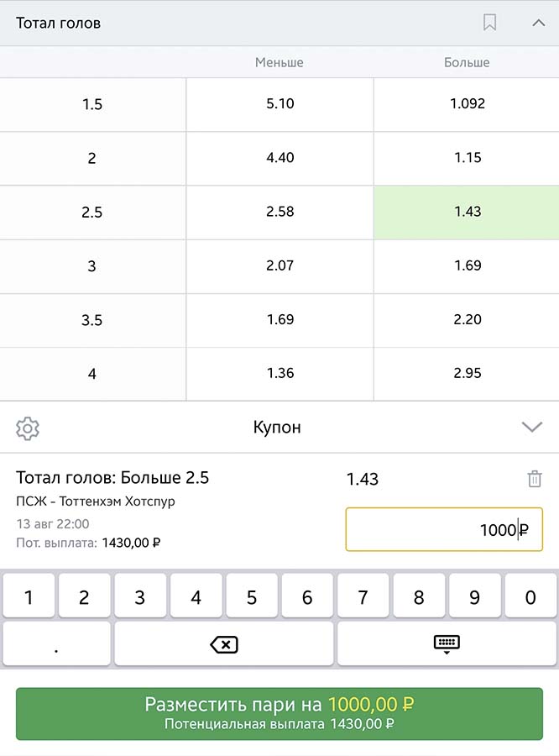Collapse the Купон panel chevron
559x756 pixels.
[532, 427]
